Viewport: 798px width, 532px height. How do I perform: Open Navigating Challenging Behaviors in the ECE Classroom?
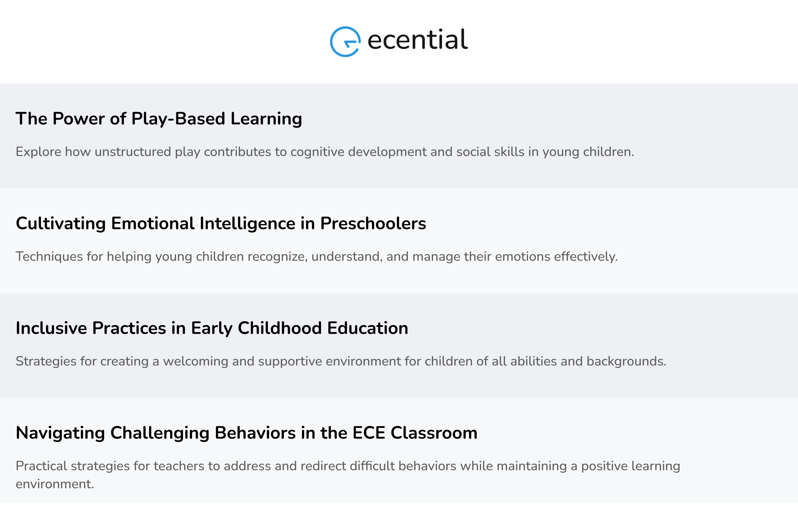[x=247, y=433]
